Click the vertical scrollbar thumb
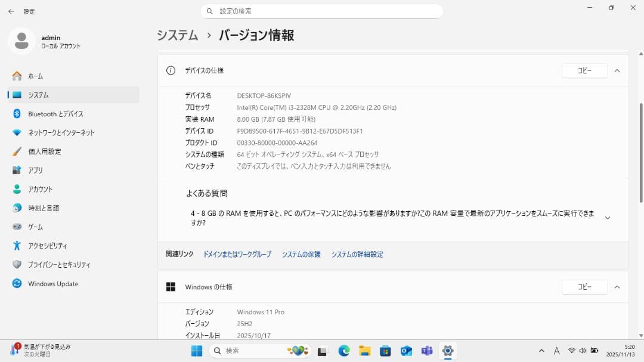 [640, 153]
